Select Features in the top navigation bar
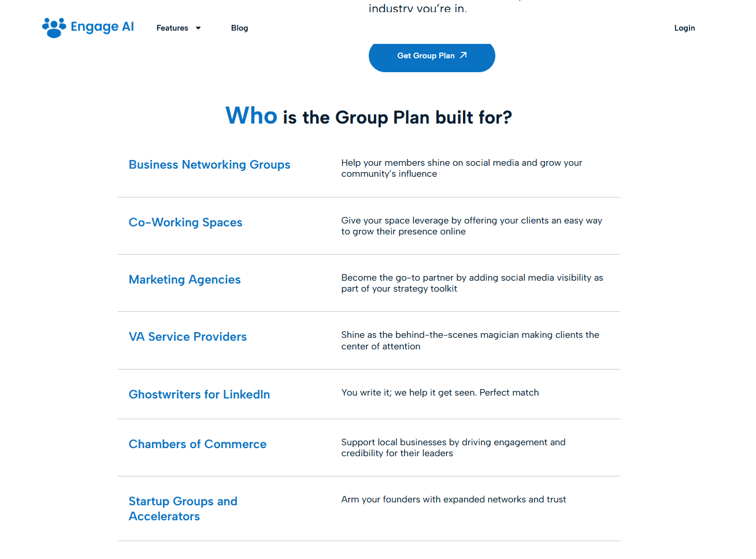The height and width of the screenshot is (559, 756). point(172,28)
